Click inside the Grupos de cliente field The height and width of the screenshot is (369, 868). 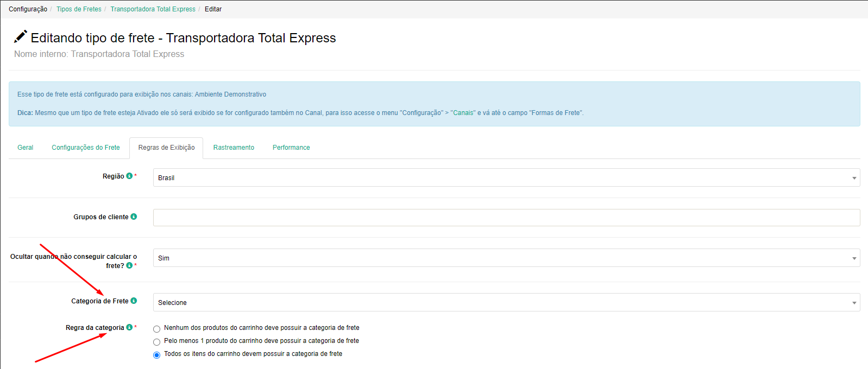click(x=506, y=218)
